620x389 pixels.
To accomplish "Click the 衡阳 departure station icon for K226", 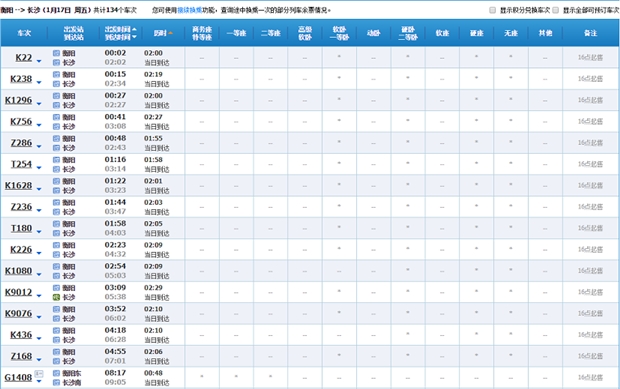I will click(56, 245).
